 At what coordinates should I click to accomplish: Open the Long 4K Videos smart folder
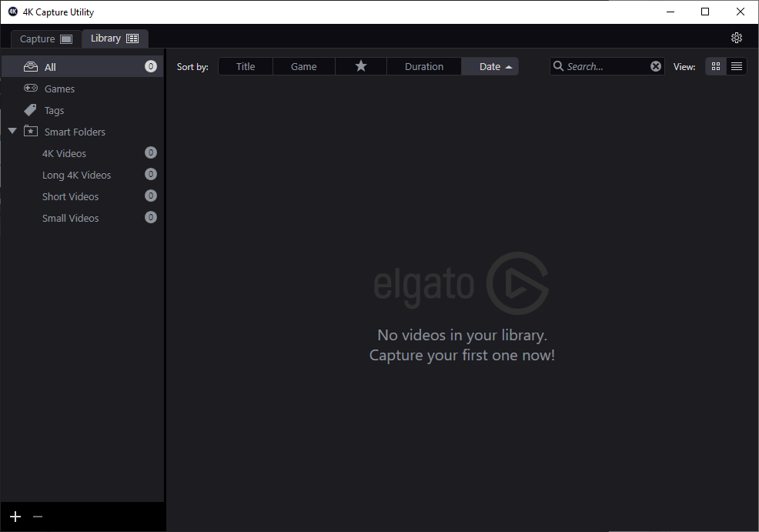(x=82, y=175)
